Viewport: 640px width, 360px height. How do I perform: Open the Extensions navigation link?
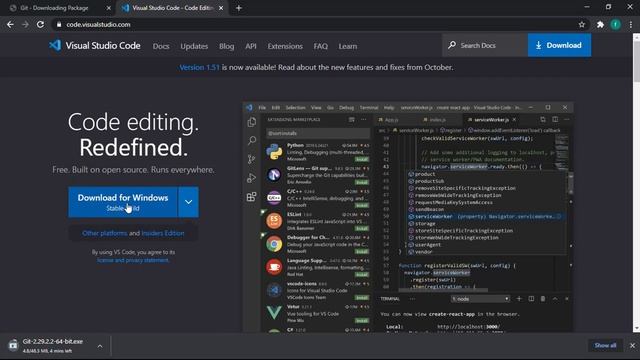click(285, 46)
